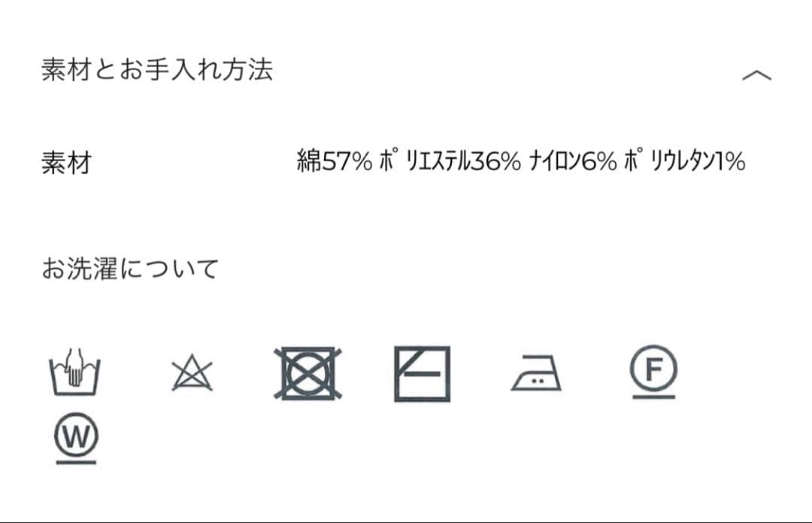Select the ポリエステル36% material text
This screenshot has width=812, height=523.
(x=450, y=161)
